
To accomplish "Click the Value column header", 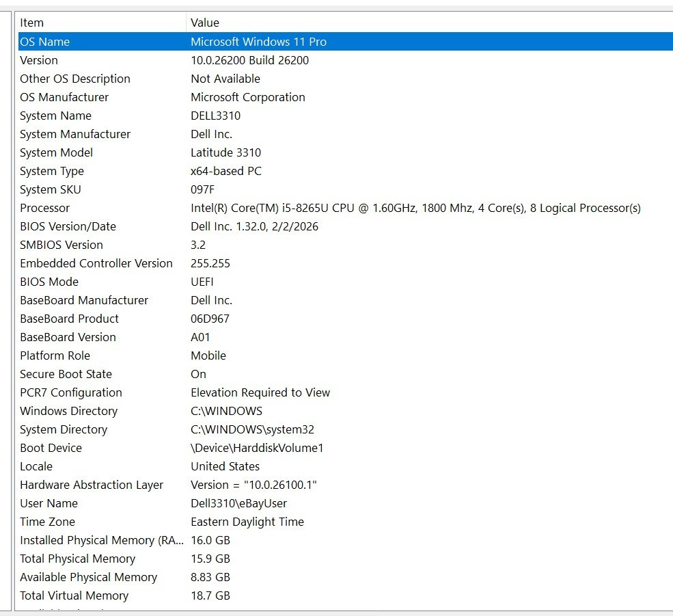I will (429, 23).
